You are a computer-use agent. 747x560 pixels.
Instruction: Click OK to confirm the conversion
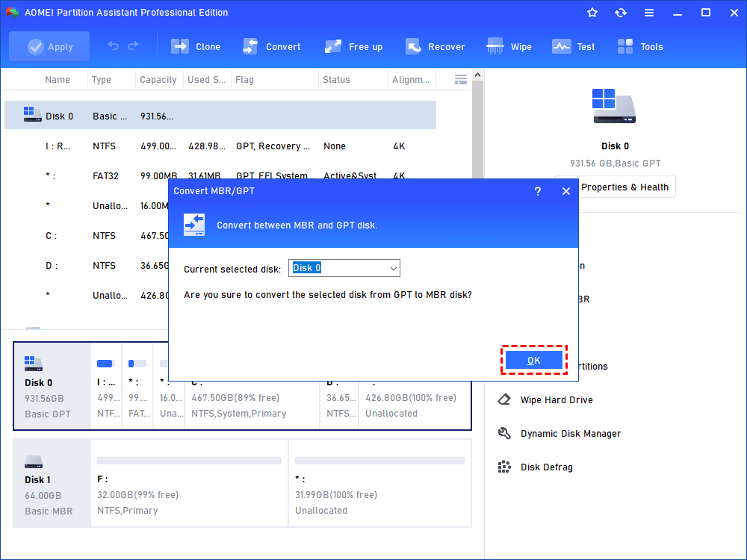pos(533,361)
